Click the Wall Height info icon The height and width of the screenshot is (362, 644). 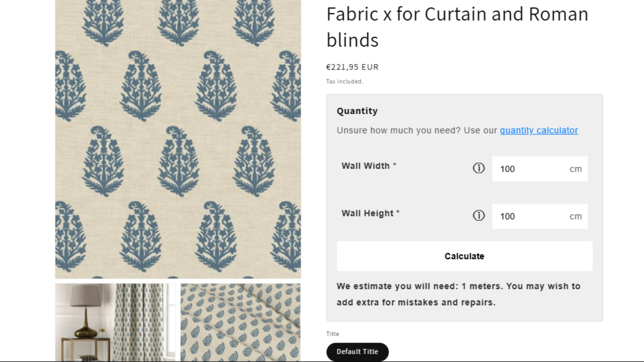click(479, 216)
